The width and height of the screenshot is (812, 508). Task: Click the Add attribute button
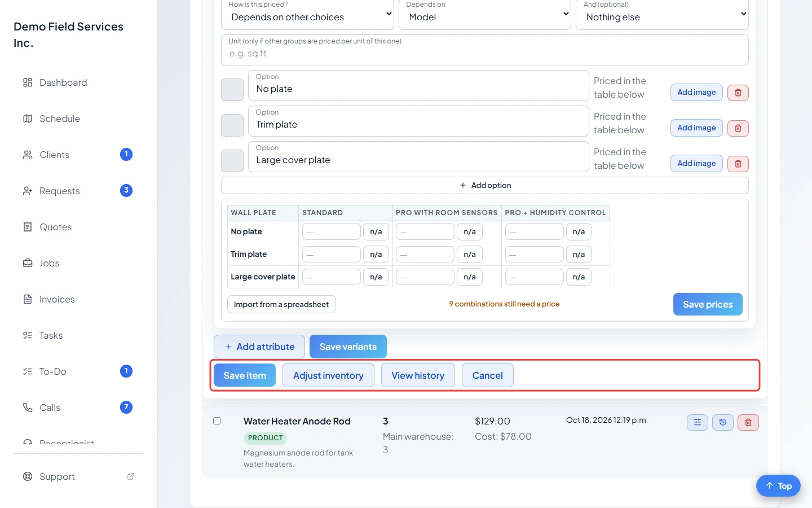tap(259, 347)
